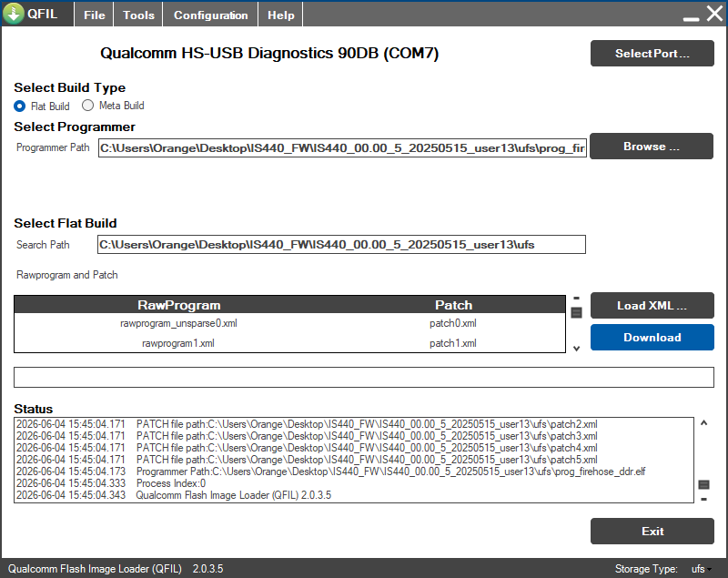Screen dimensions: 728x578
Task: Select patch0.xml table cell
Action: (x=453, y=323)
